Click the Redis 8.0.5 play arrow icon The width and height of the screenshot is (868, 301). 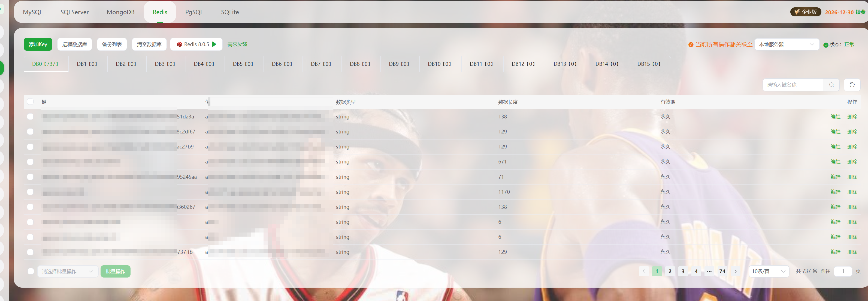(214, 44)
